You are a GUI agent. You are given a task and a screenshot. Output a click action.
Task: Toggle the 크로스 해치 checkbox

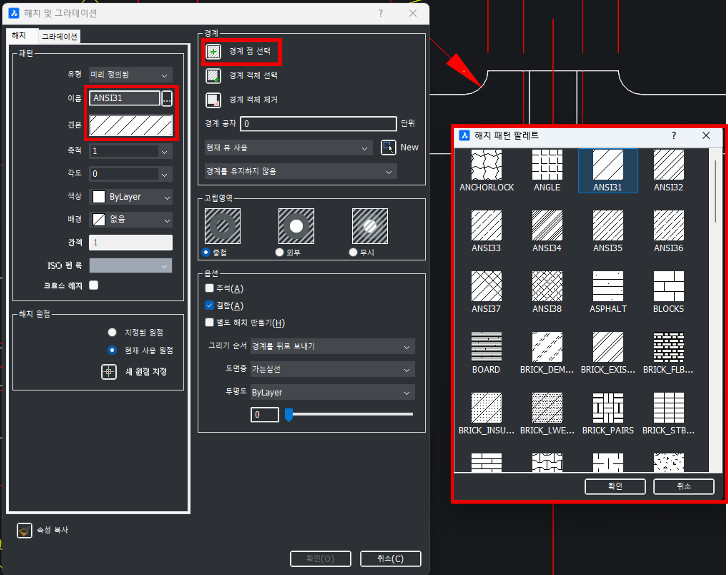click(94, 285)
